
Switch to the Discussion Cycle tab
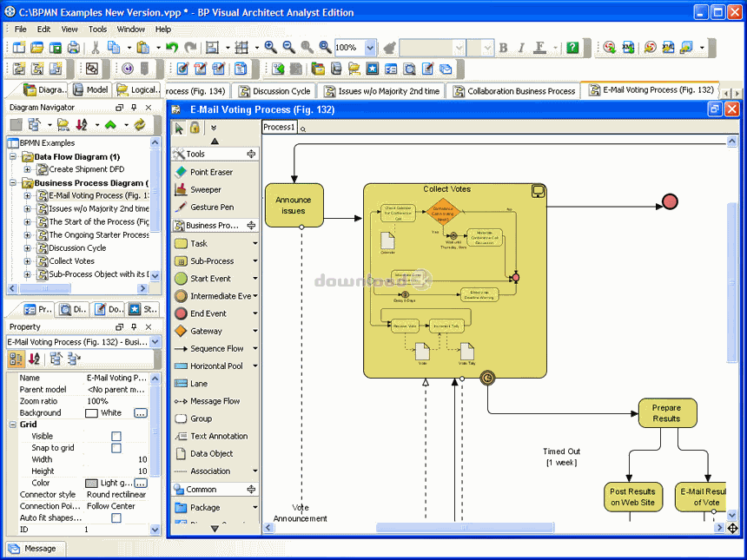click(274, 91)
